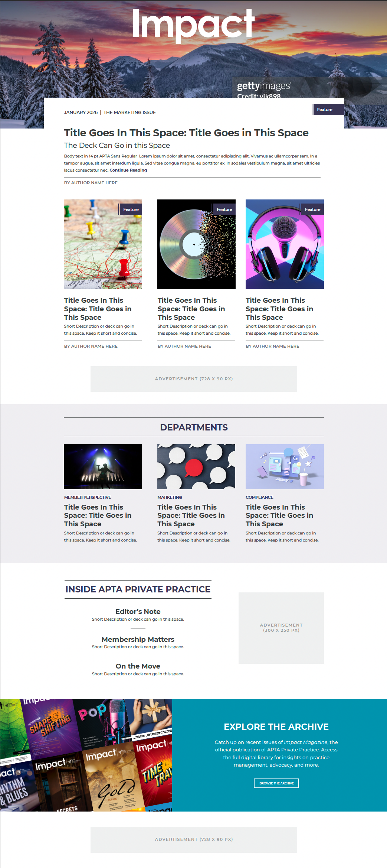Open the Editor's Note link
387x868 pixels.
(x=138, y=611)
